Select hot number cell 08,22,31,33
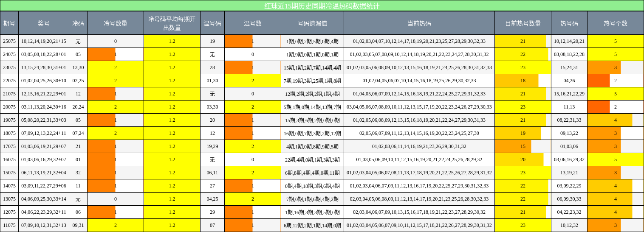644x232 pixels. [569, 120]
